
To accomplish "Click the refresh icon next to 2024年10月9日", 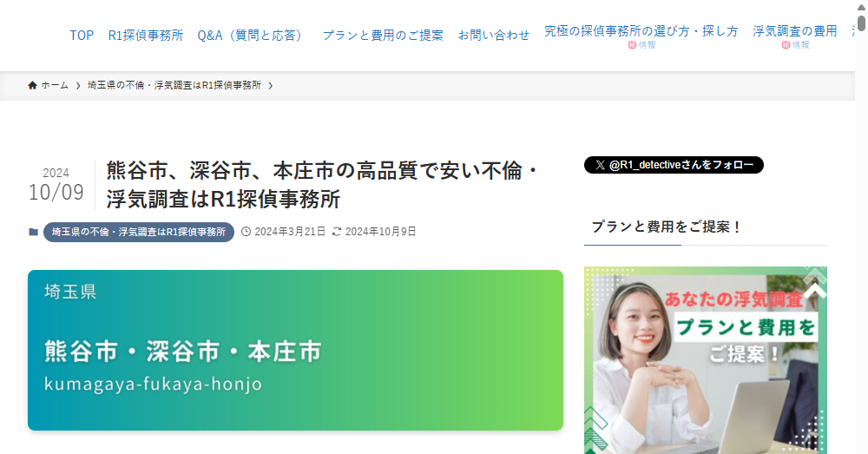I will 337,232.
